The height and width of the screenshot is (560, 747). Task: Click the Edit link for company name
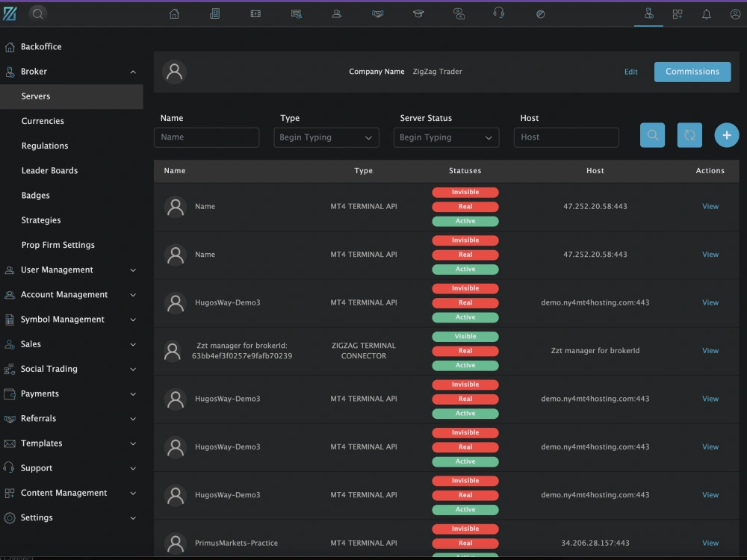pyautogui.click(x=630, y=72)
